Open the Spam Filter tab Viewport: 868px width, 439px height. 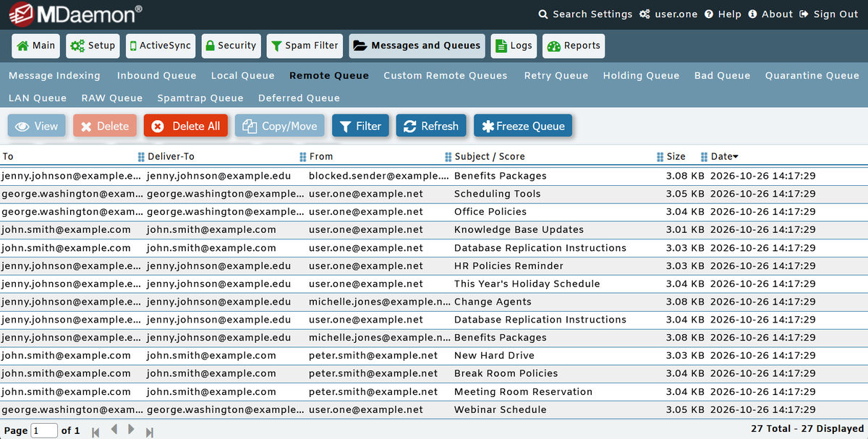[x=305, y=46]
